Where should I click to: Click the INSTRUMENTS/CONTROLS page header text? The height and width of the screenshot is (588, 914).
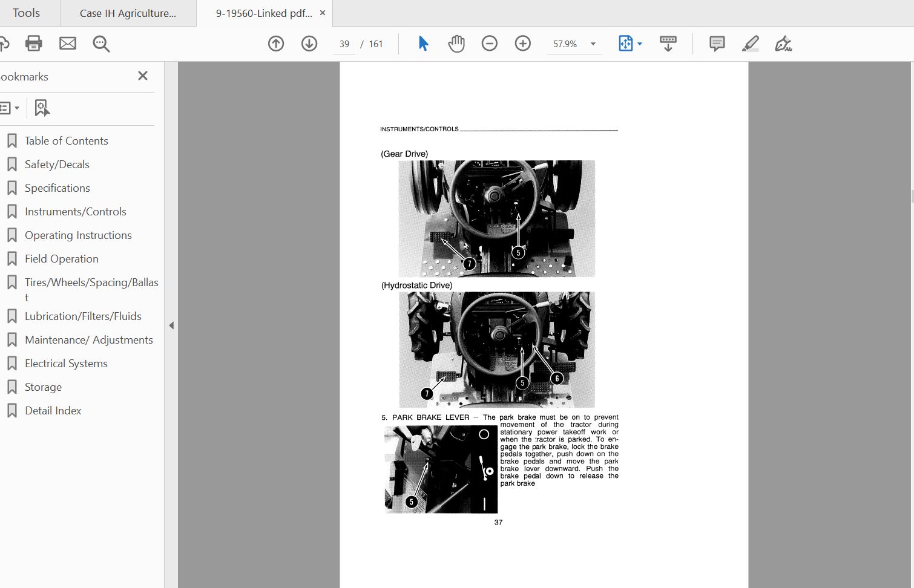[x=419, y=129]
